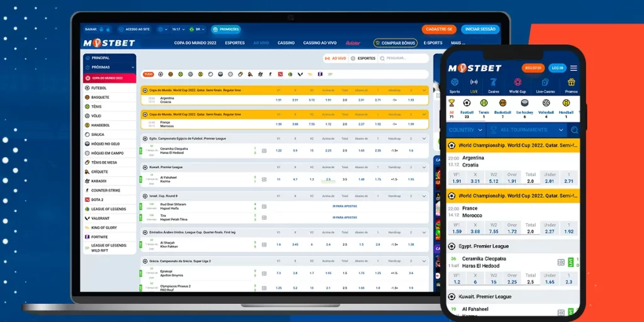
Task: Tap the LOG IN button on the phone
Action: (x=557, y=68)
